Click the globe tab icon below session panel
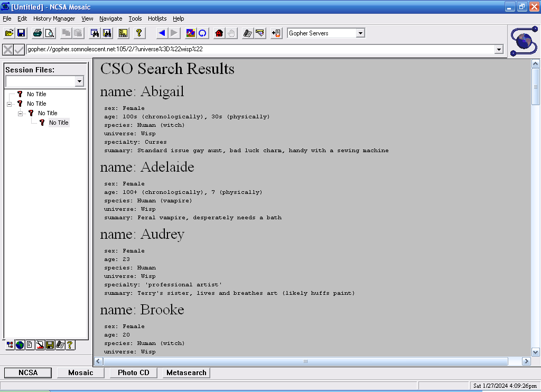 [x=20, y=345]
